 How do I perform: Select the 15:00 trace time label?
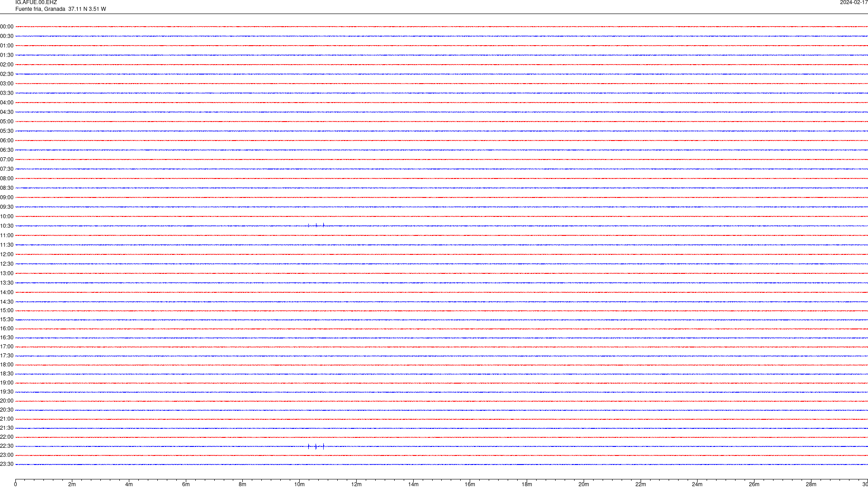coord(7,310)
